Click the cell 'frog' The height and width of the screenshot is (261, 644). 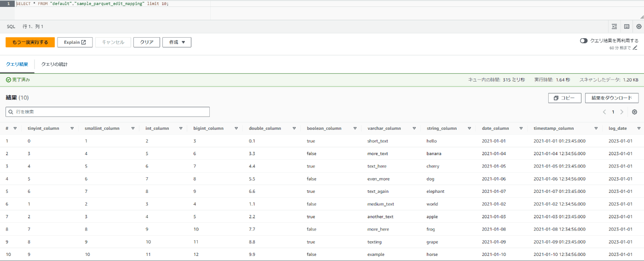(431, 229)
